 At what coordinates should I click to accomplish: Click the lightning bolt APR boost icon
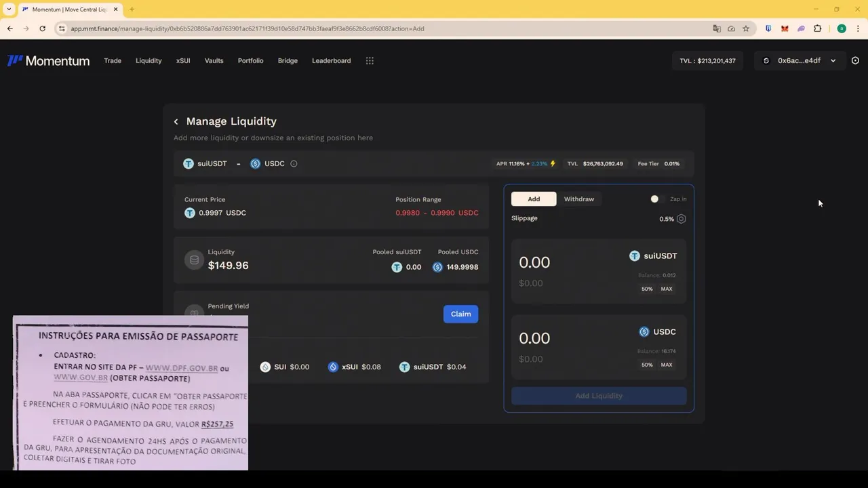pyautogui.click(x=553, y=163)
